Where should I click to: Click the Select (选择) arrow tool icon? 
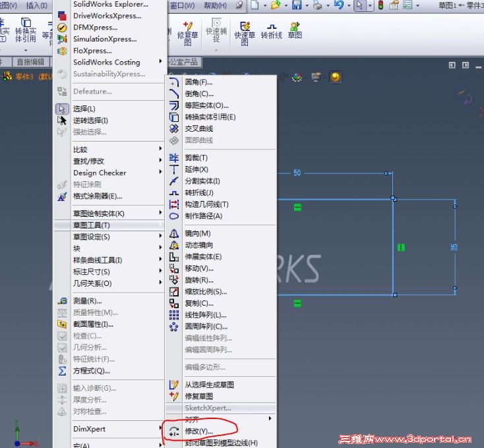pyautogui.click(x=62, y=109)
